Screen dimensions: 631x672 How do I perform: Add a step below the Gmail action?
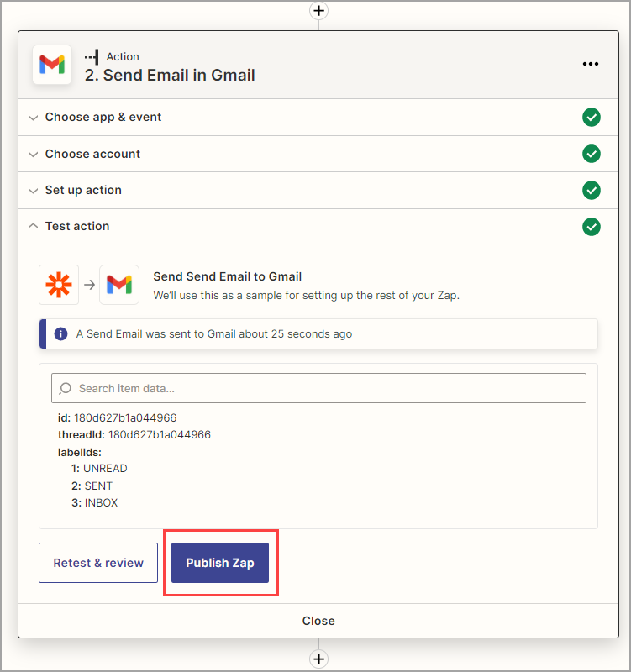(x=318, y=659)
